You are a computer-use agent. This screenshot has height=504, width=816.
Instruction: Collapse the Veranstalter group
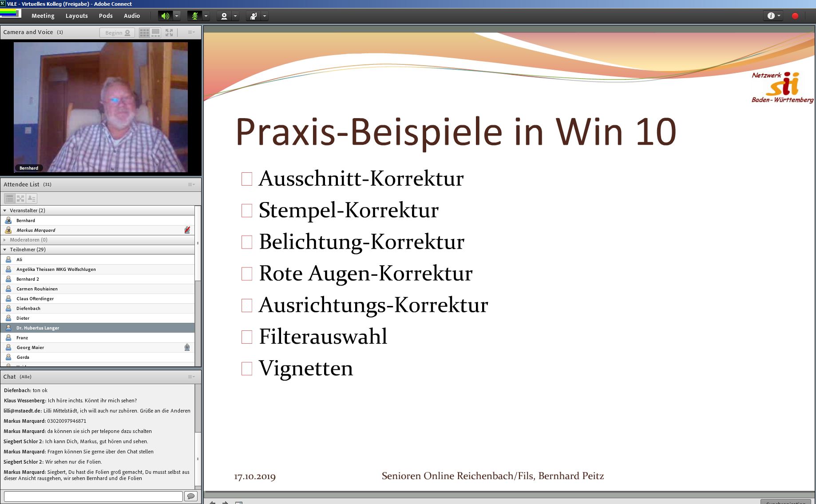[5, 210]
